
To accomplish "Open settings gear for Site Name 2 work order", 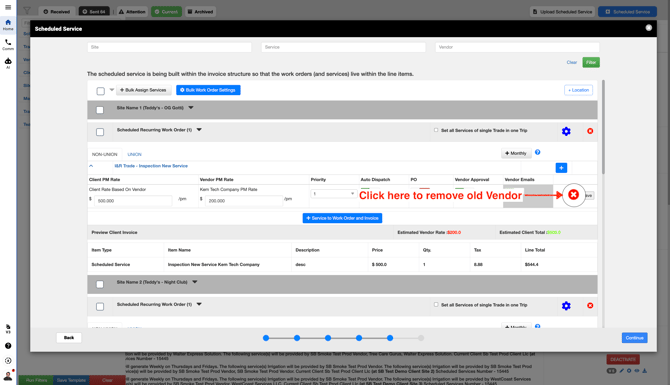I will point(566,306).
